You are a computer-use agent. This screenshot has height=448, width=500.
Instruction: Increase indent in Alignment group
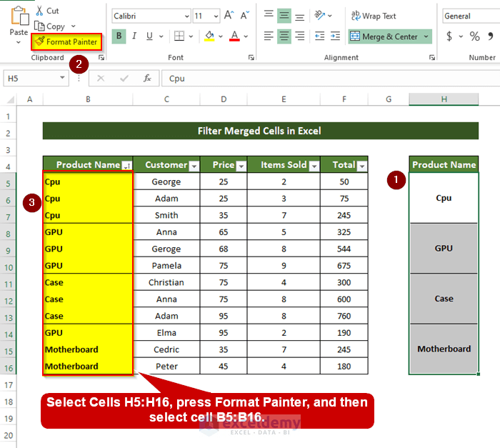pos(335,36)
